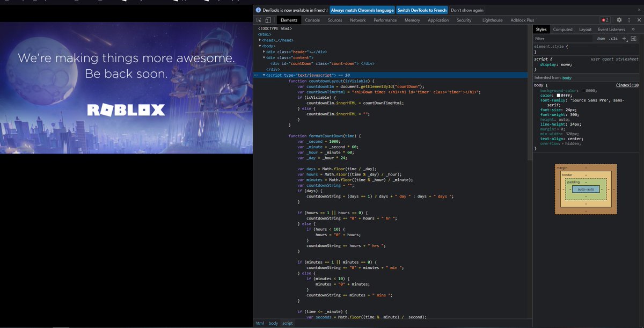The height and width of the screenshot is (328, 644).
Task: Toggle the :hov element state panel
Action: point(601,39)
